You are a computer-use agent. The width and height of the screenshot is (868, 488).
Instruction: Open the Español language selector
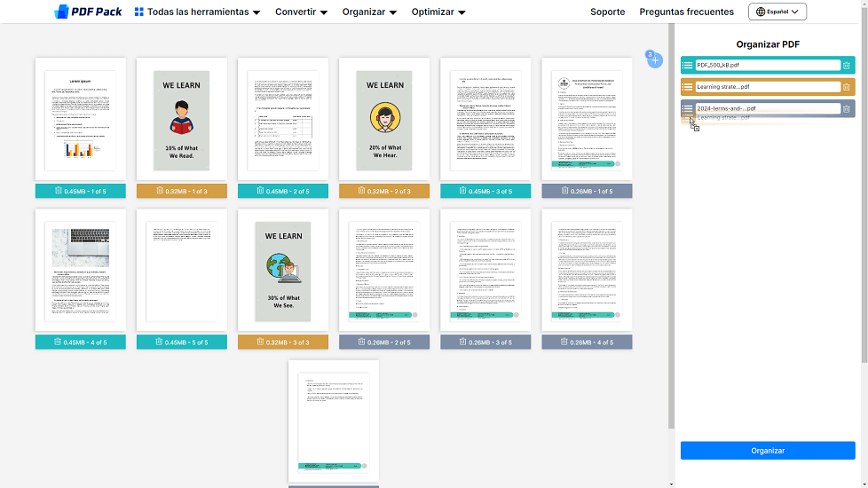point(777,12)
